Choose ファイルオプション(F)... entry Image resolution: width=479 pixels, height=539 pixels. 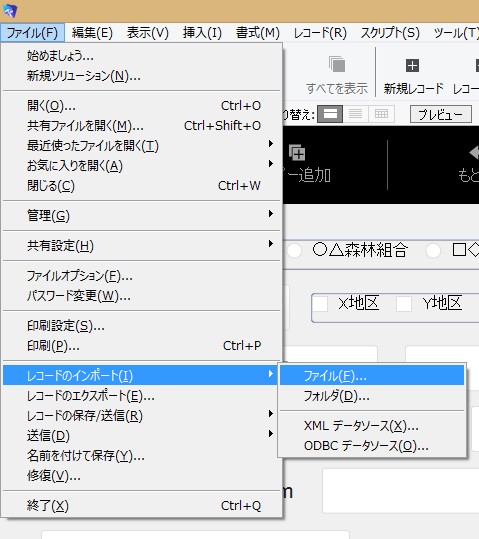tap(142, 276)
